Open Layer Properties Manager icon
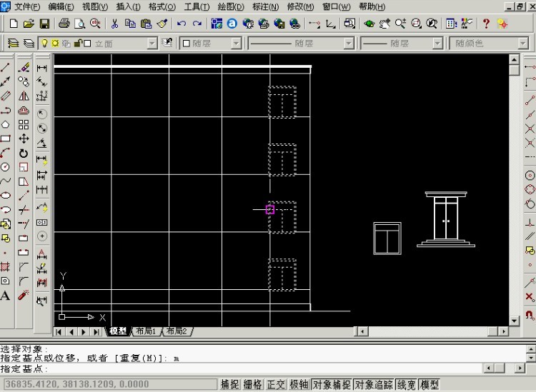Screen dimensions: 536x392 [x=13, y=44]
